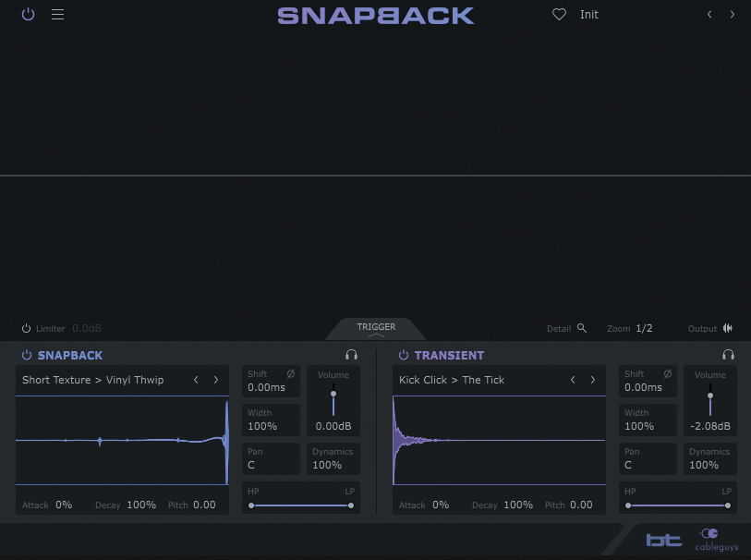Click the BT logo
751x560 pixels.
tap(664, 540)
